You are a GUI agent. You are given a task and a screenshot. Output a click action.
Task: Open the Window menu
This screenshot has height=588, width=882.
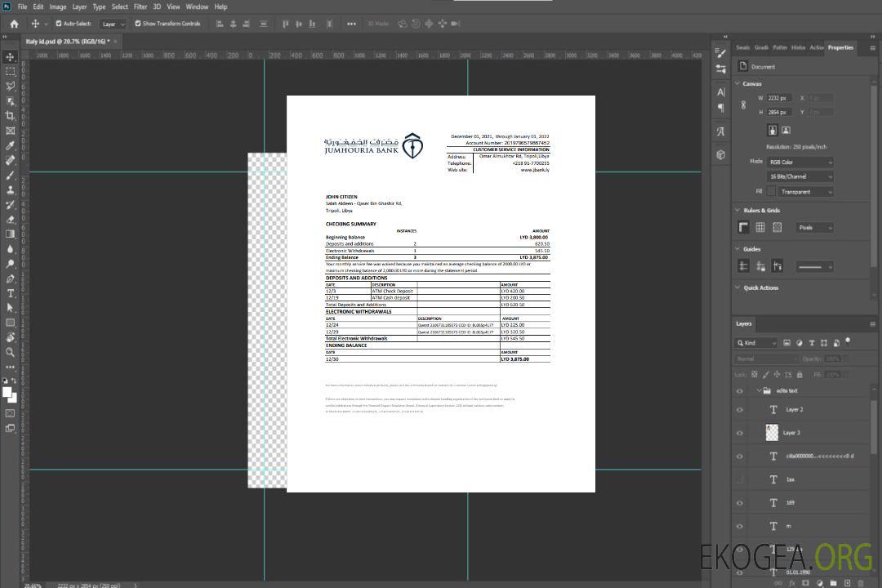[x=197, y=7]
